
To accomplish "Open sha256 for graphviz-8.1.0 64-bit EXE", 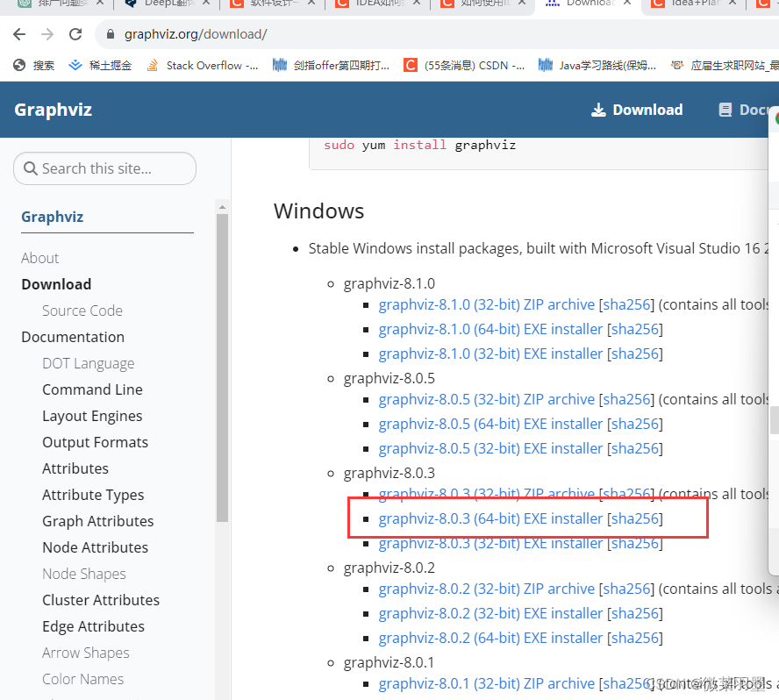I will (635, 329).
